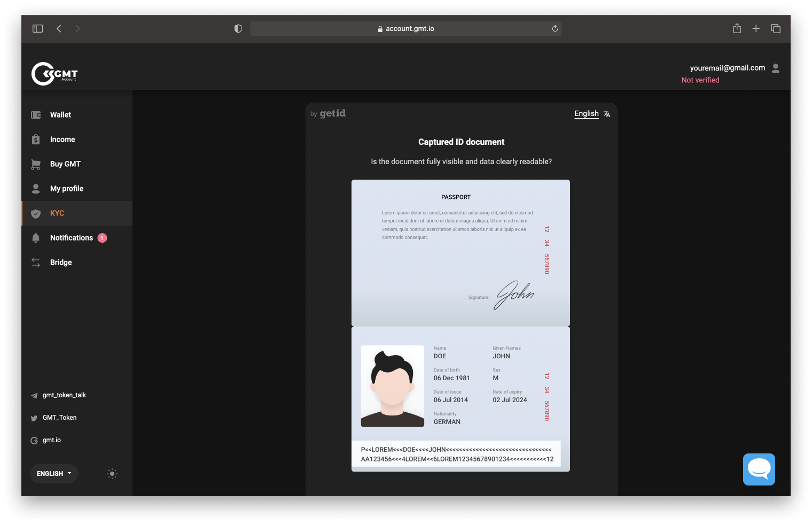Open the ENGLISH language dropdown

point(54,474)
